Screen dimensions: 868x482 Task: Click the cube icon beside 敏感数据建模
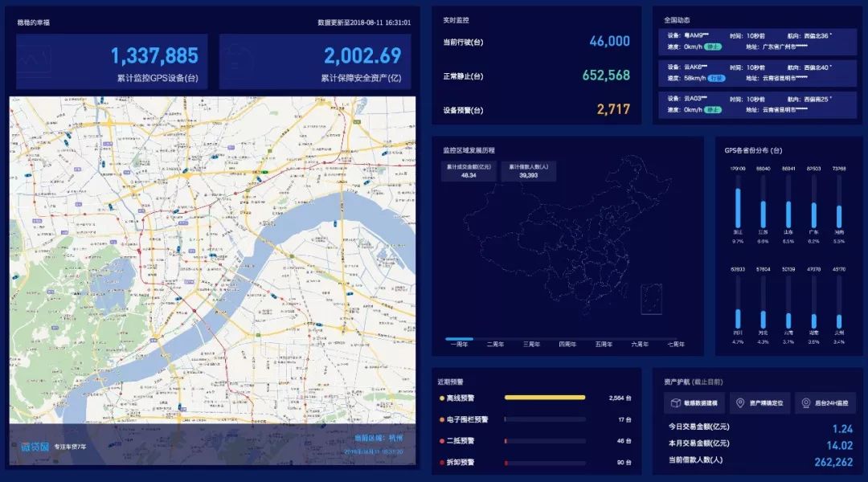[677, 403]
